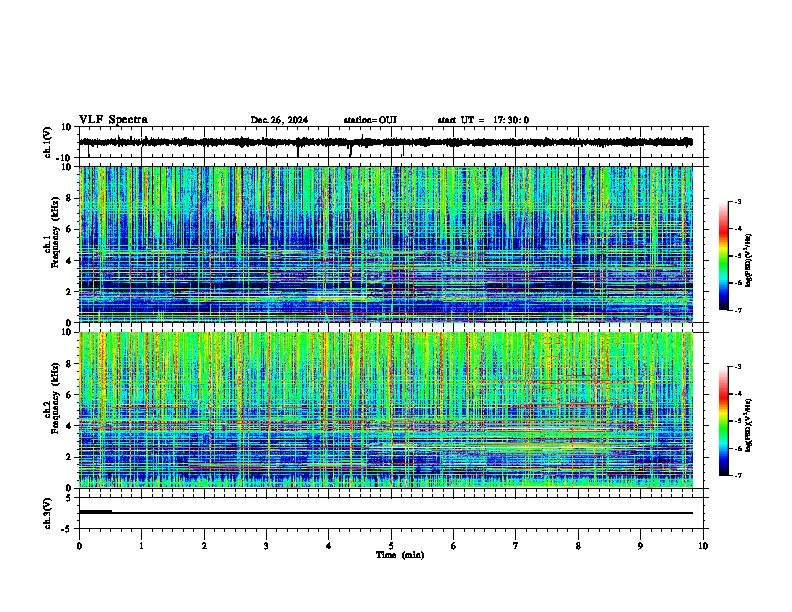Click the log(PSD) label beside ch.1 colorbar

tap(748, 260)
